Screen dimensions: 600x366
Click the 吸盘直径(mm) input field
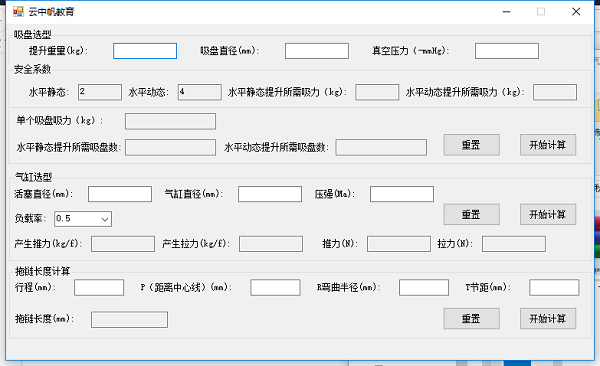316,51
